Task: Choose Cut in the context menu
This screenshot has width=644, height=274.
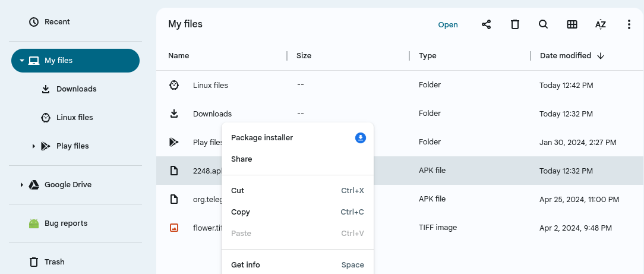Action: tap(298, 191)
